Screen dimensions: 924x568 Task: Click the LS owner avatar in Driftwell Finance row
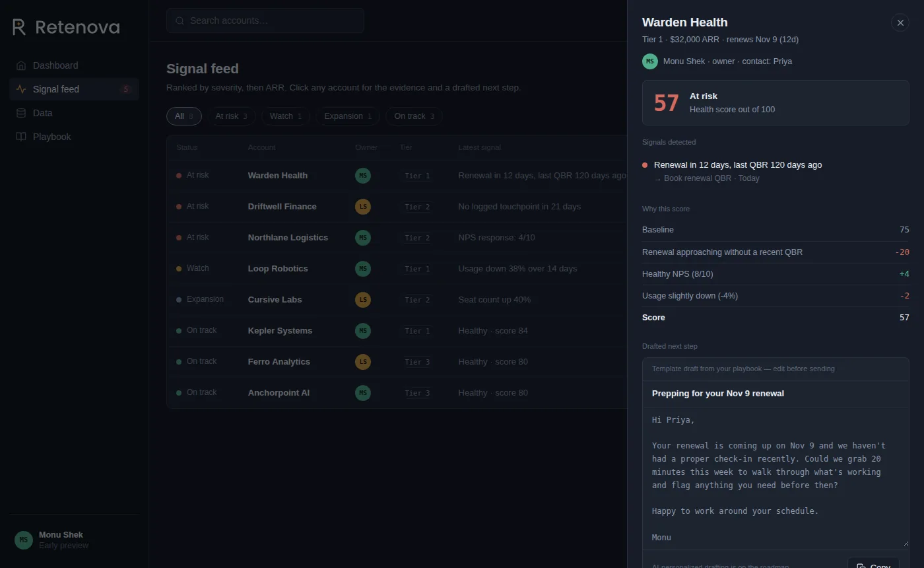363,207
